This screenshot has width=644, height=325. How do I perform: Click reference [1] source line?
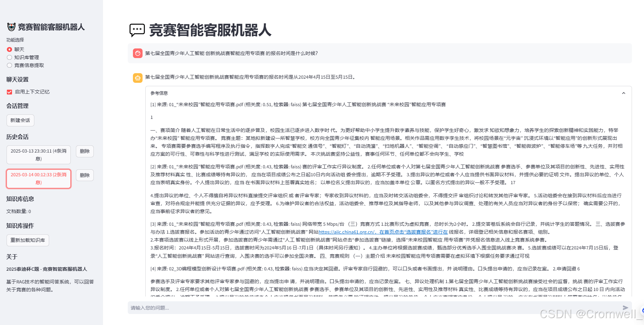tap(298, 104)
